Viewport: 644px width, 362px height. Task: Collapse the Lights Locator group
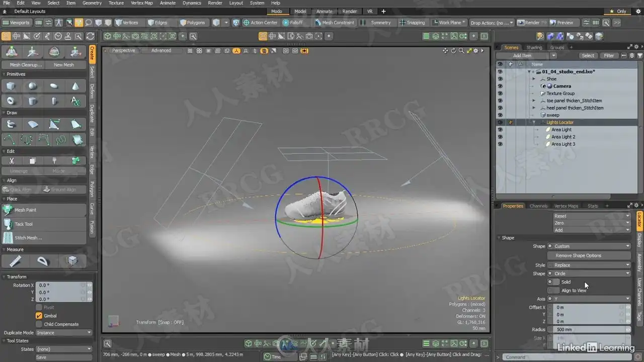[534, 122]
